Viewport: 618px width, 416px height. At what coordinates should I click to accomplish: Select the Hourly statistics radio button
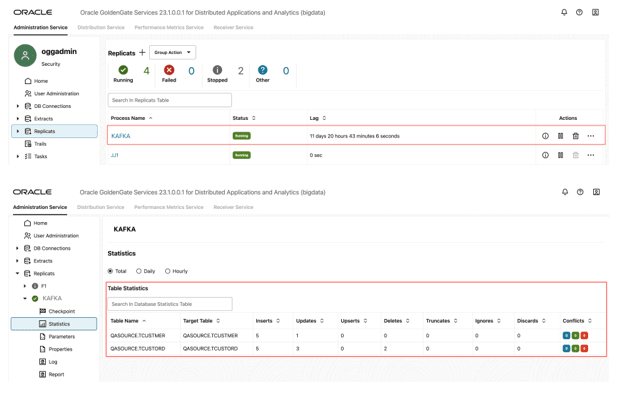point(168,271)
